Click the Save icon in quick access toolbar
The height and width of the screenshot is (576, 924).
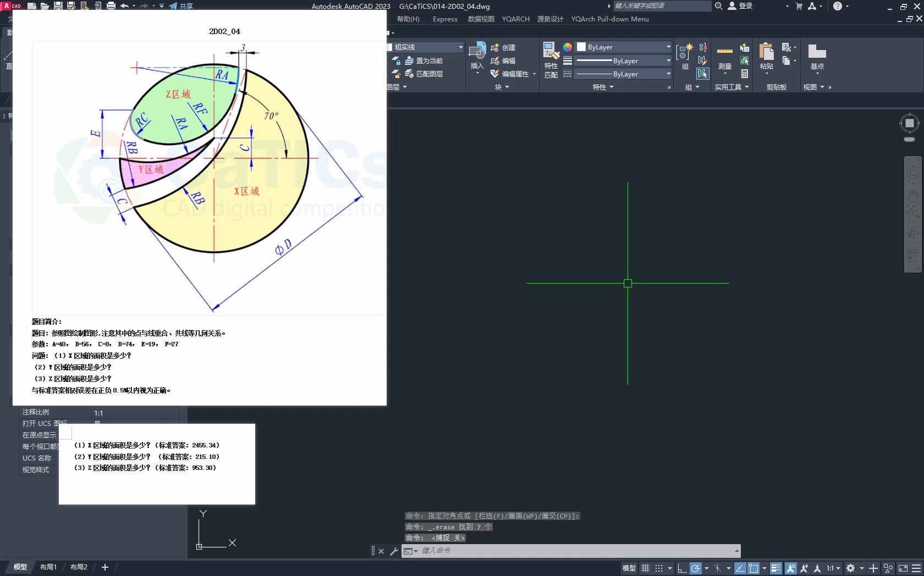pyautogui.click(x=58, y=6)
